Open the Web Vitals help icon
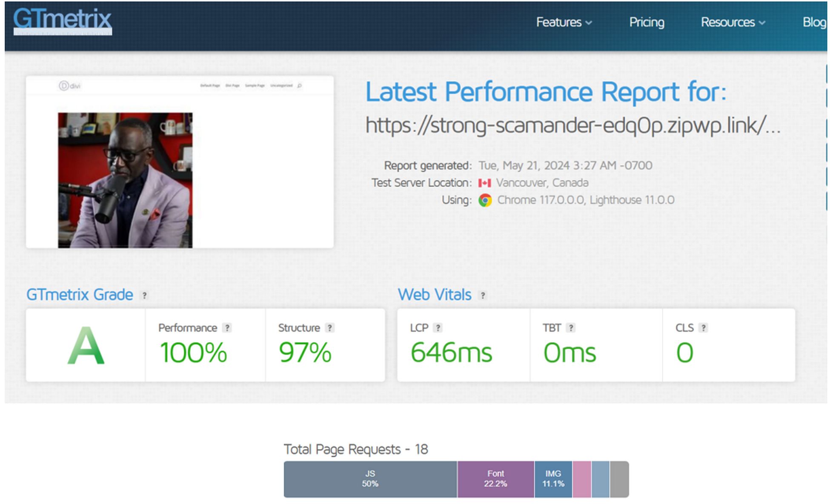 (483, 295)
